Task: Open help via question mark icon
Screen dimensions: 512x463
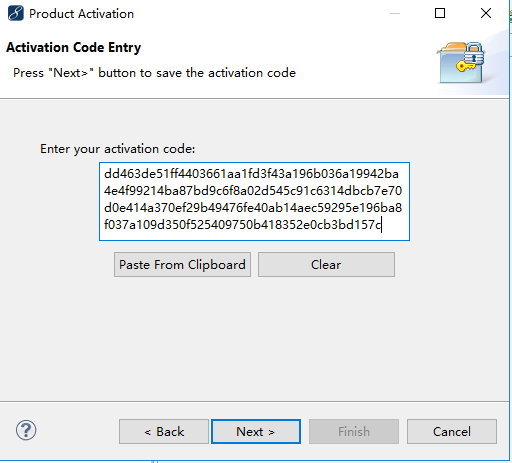Action: coord(26,430)
